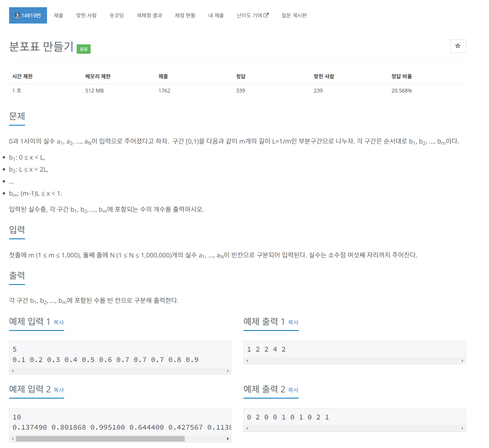Open the 제출 tab
Screen dimensions: 489x448
(59, 15)
